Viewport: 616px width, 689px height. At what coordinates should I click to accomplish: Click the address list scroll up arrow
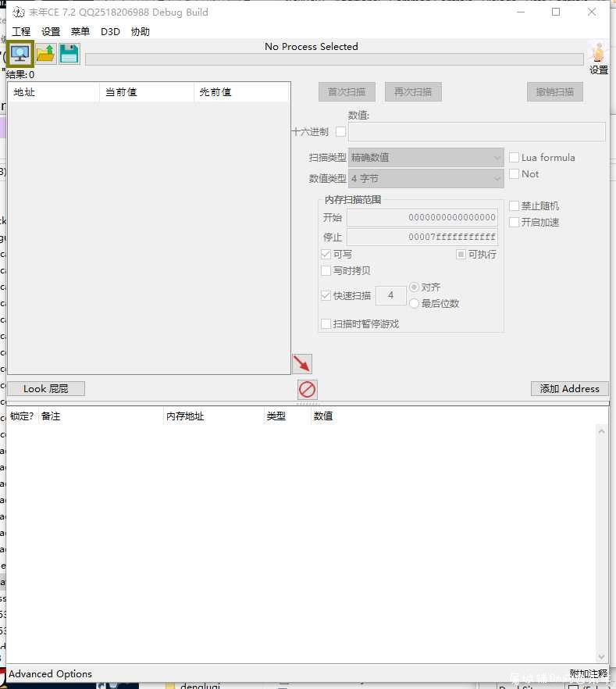[601, 431]
